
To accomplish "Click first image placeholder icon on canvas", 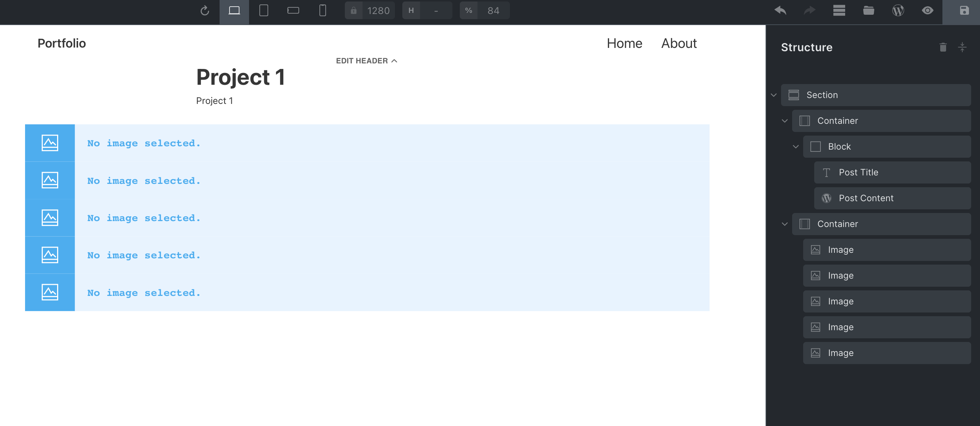I will coord(50,143).
